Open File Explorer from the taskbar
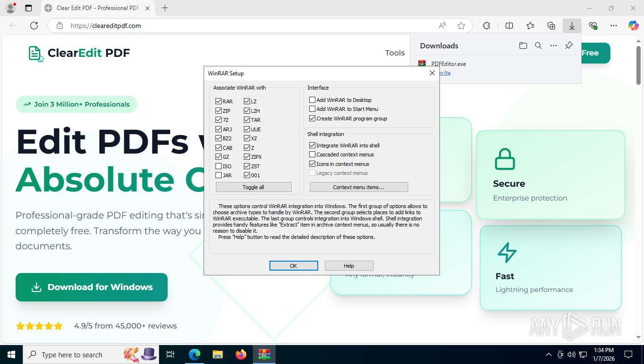This screenshot has width=644, height=364. [217, 355]
